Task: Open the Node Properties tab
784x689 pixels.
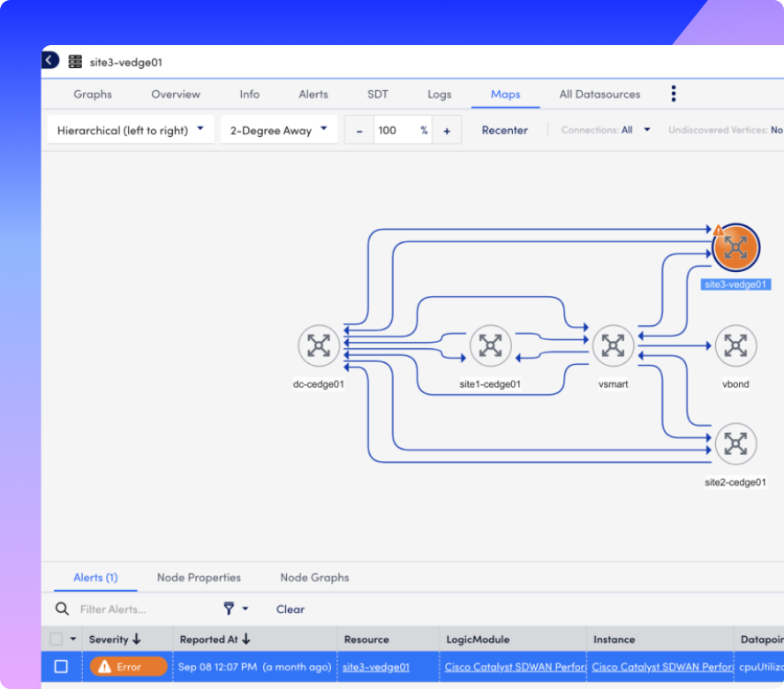Action: 199,578
